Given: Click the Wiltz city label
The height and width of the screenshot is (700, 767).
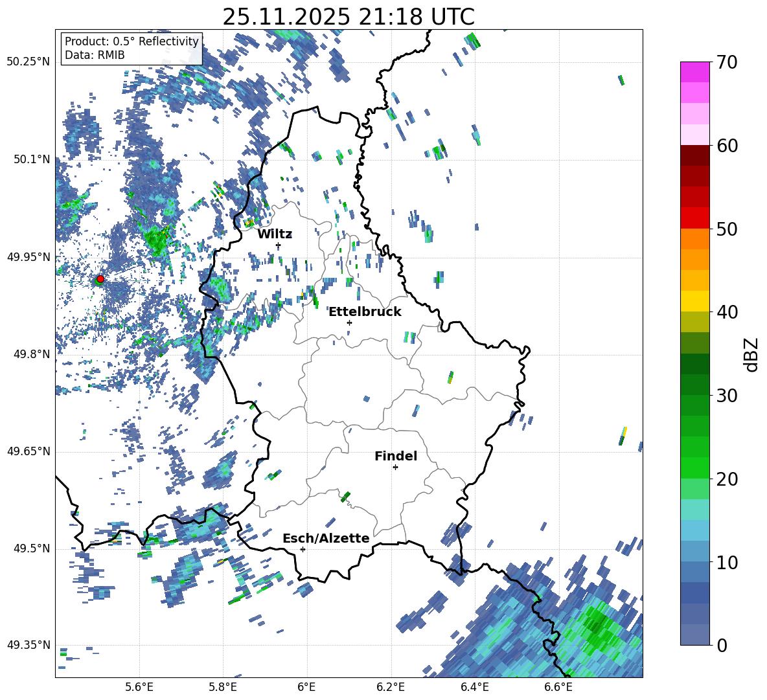Looking at the screenshot, I should tap(275, 234).
